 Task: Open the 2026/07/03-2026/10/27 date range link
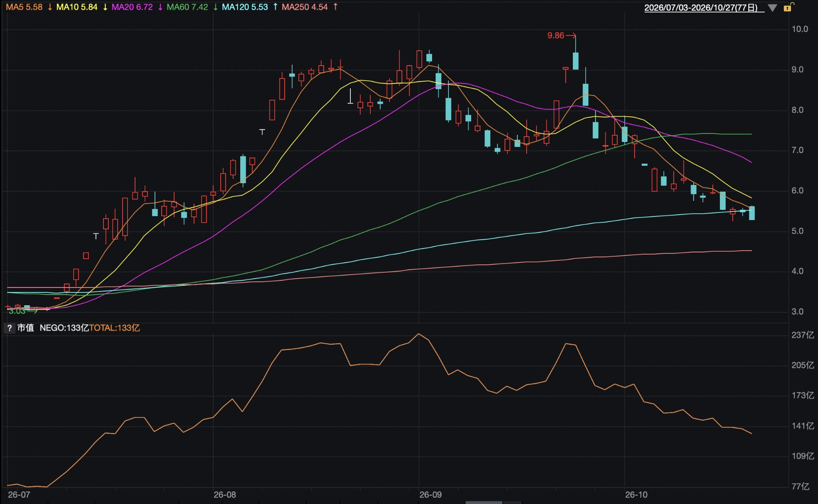704,8
